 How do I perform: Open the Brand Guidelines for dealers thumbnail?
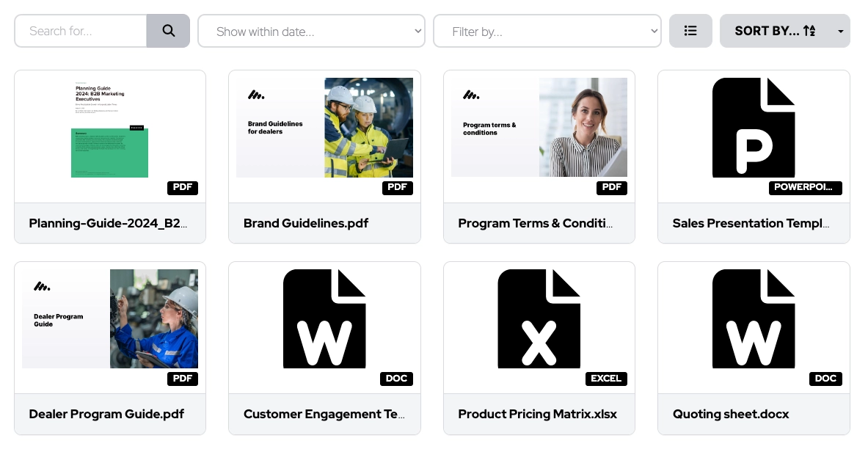324,128
